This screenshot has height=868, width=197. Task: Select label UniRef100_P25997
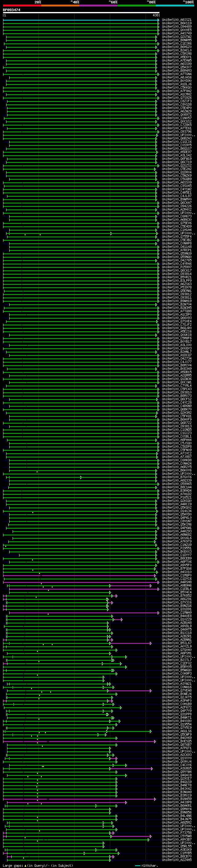point(177,267)
